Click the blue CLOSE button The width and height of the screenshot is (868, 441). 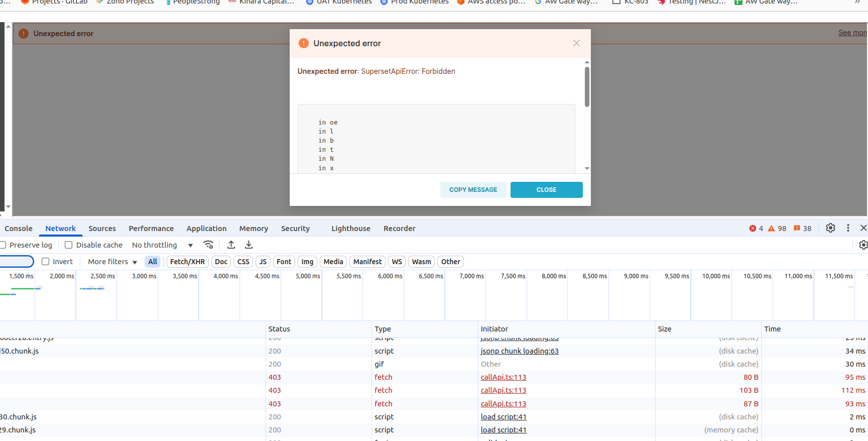pyautogui.click(x=546, y=190)
